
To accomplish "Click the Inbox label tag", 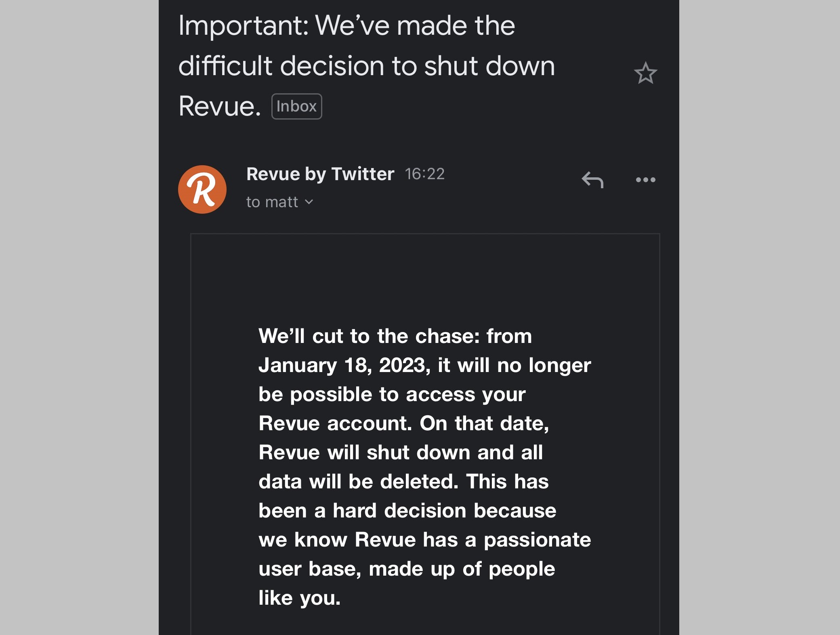I will point(296,107).
